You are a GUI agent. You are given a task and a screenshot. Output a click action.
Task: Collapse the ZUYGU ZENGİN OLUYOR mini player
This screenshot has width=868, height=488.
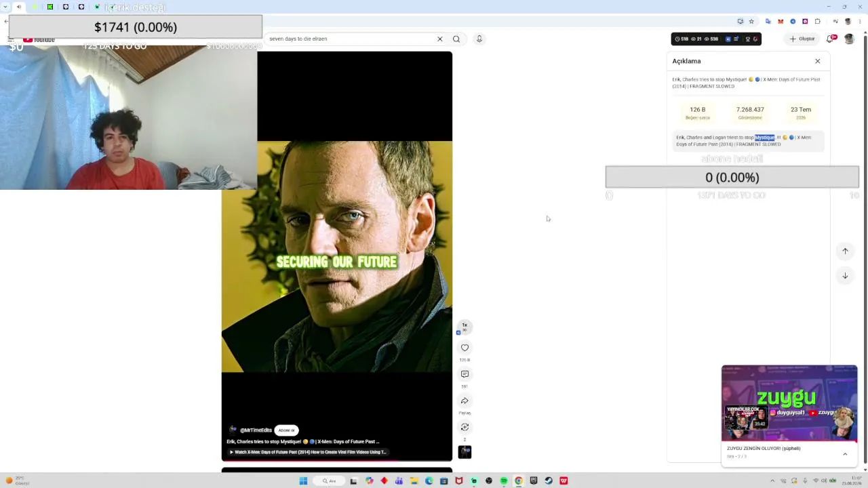click(x=845, y=454)
